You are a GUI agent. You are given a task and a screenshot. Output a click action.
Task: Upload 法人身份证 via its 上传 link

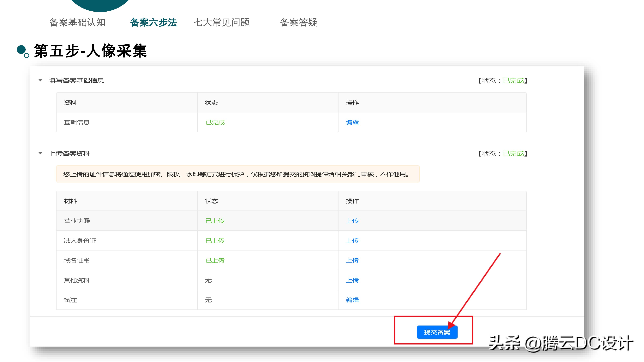pyautogui.click(x=352, y=241)
